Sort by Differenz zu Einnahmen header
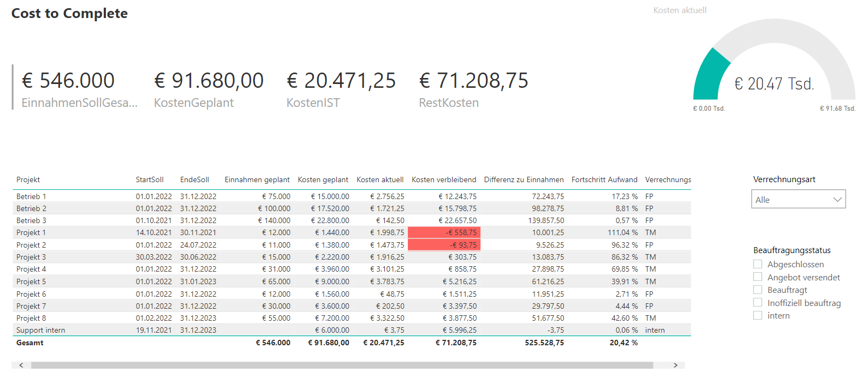Viewport: 868px width, 390px height. pos(524,179)
